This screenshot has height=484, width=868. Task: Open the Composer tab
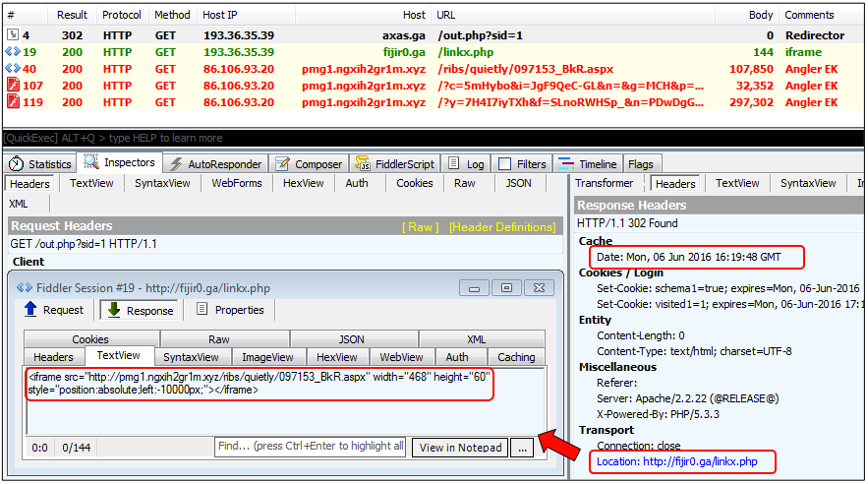coord(309,164)
